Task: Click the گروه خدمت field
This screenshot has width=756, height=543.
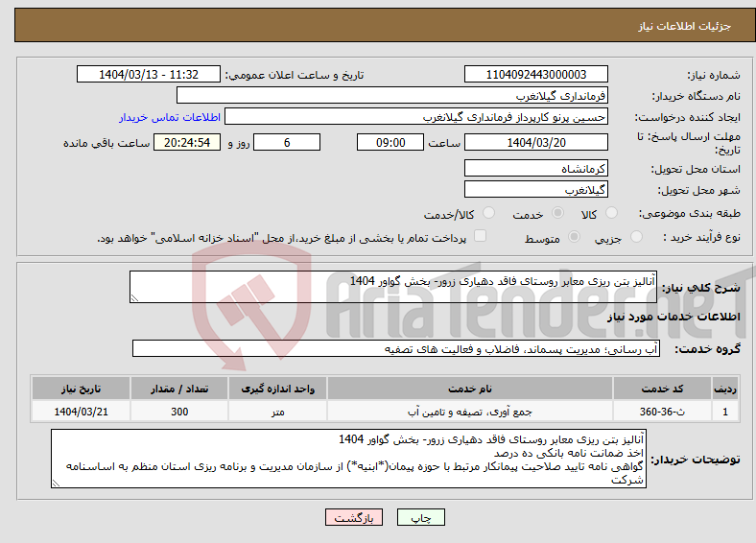Action: (x=396, y=348)
